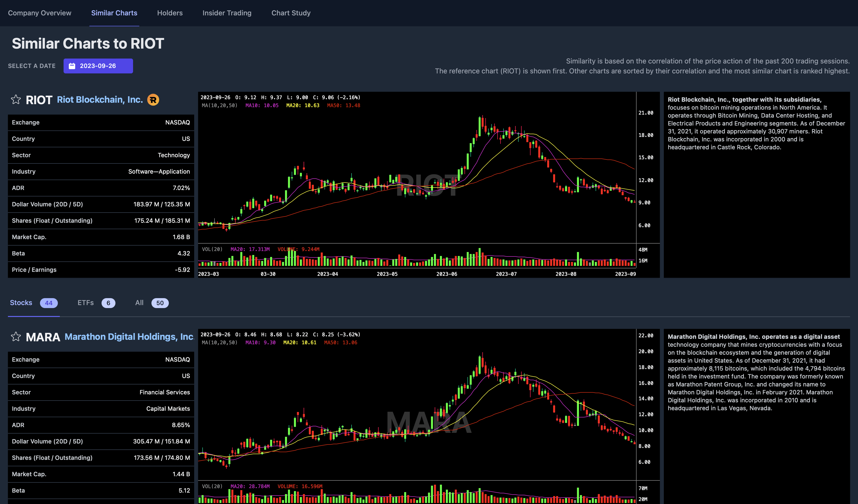The height and width of the screenshot is (504, 858).
Task: Click MARA's Sector value Financial Services
Action: pyautogui.click(x=165, y=392)
